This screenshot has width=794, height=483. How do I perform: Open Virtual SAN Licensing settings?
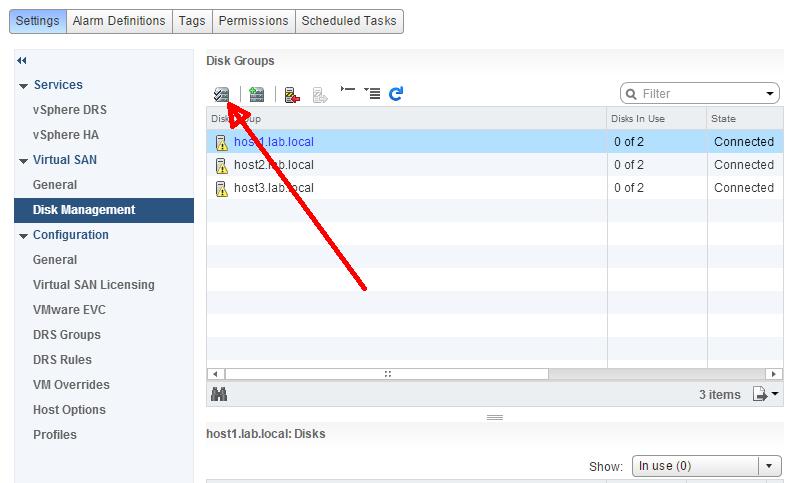tap(94, 285)
